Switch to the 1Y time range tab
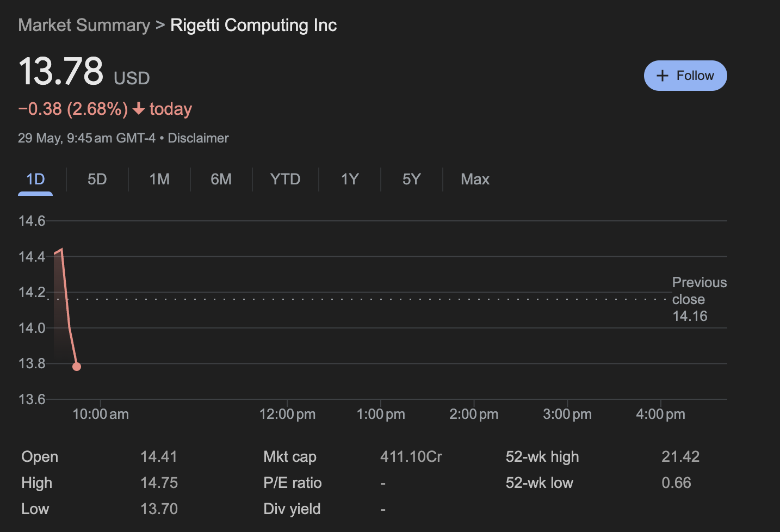 coord(350,180)
